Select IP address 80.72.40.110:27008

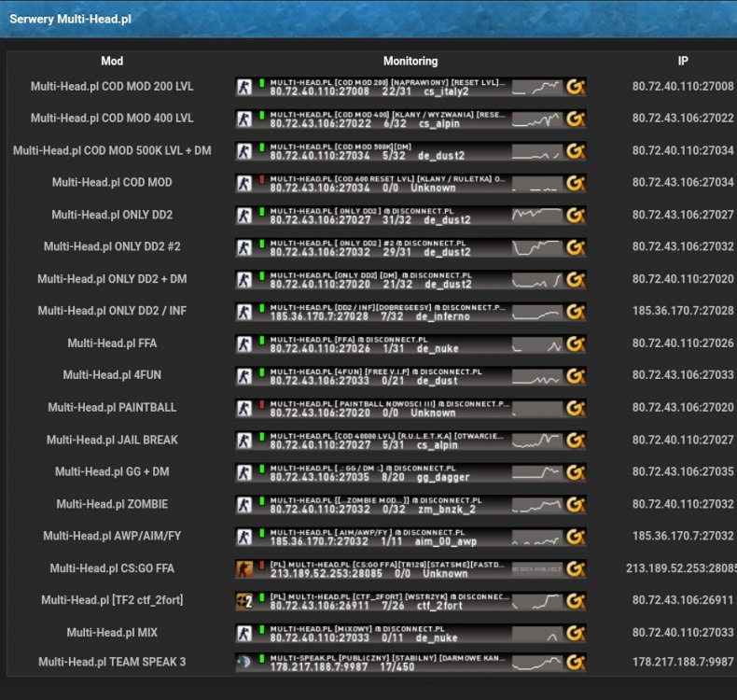[683, 87]
